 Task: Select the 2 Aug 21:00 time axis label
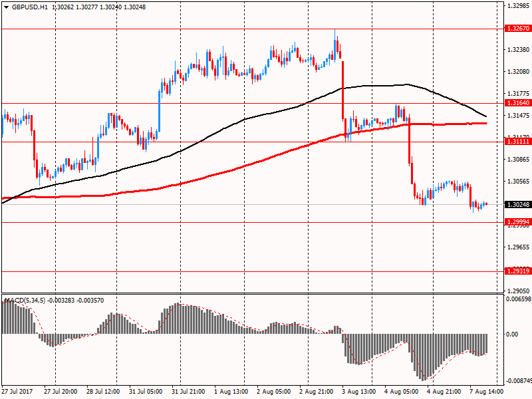click(317, 391)
